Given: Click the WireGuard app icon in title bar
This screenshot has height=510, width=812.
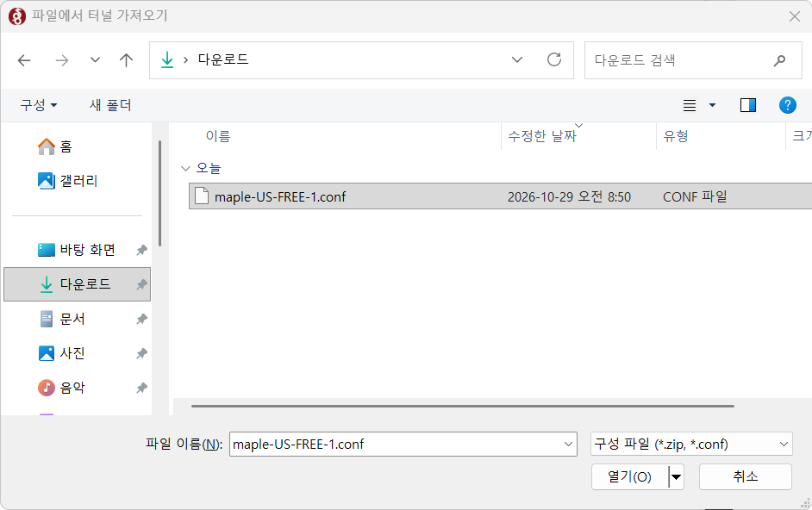Looking at the screenshot, I should (16, 16).
